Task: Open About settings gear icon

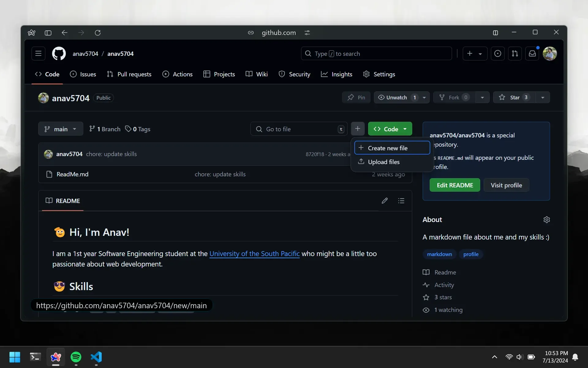Action: 547,220
